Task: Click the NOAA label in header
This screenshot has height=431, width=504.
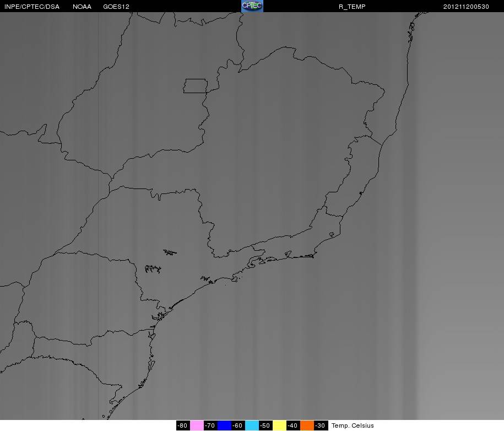Action: point(82,7)
